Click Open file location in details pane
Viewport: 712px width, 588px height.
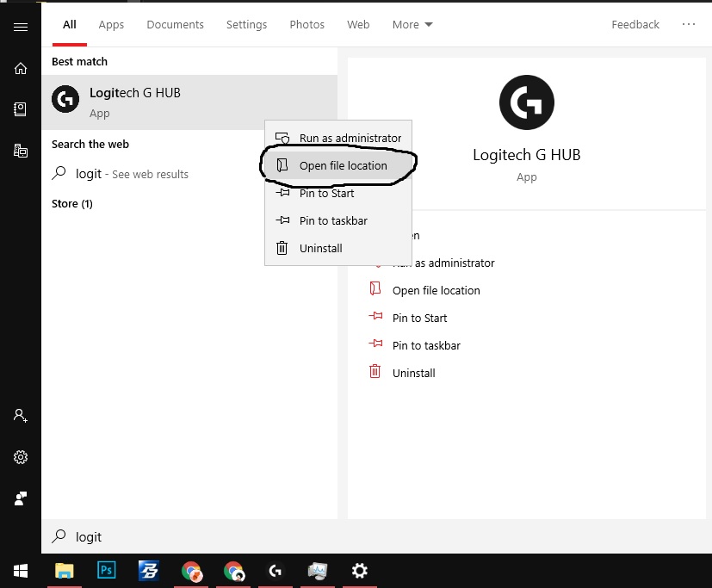[x=436, y=291]
